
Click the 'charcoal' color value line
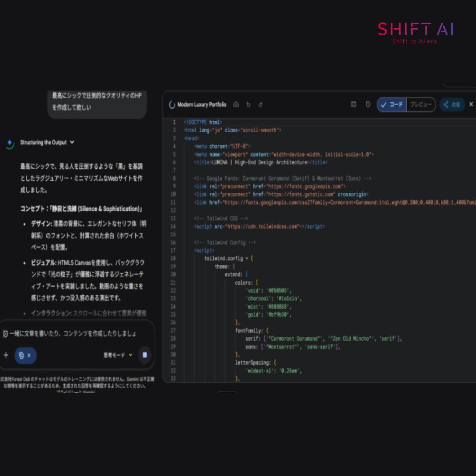(x=274, y=298)
